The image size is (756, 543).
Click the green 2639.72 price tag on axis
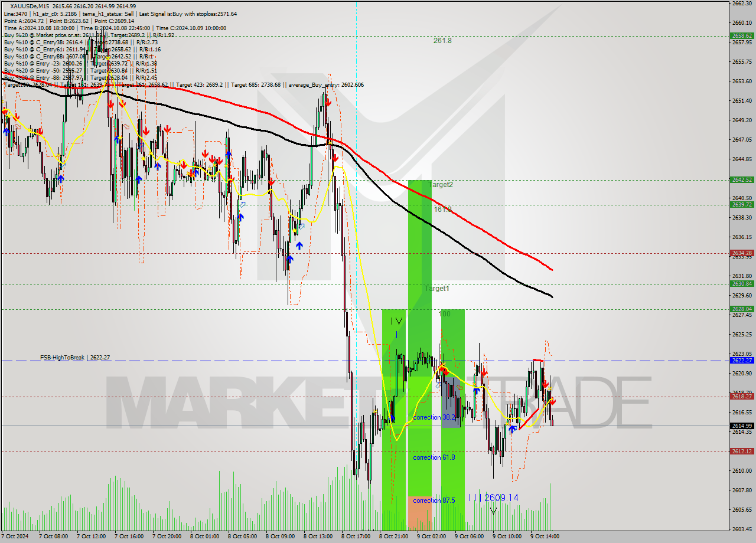coord(742,205)
